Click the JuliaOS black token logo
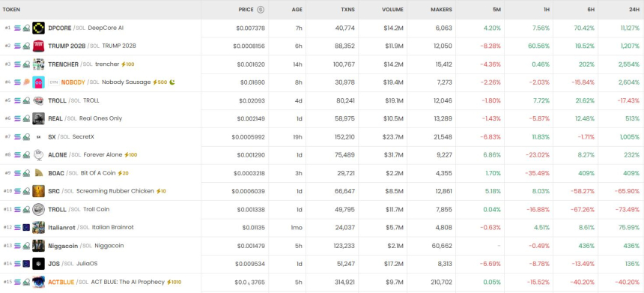Image resolution: width=644 pixels, height=293 pixels. 39,264
